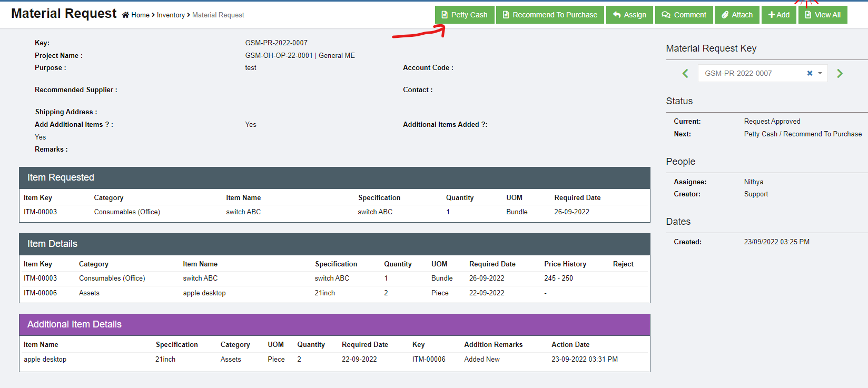Click the Add plus button
Screen dimensions: 868x388
coord(778,15)
